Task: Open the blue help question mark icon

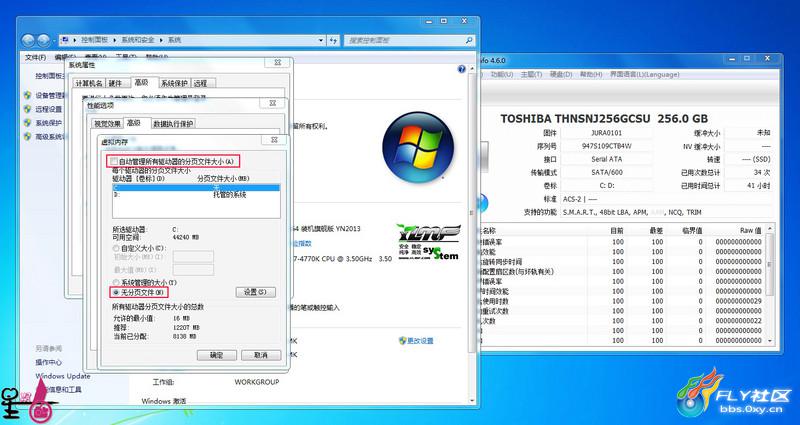Action: [x=462, y=69]
